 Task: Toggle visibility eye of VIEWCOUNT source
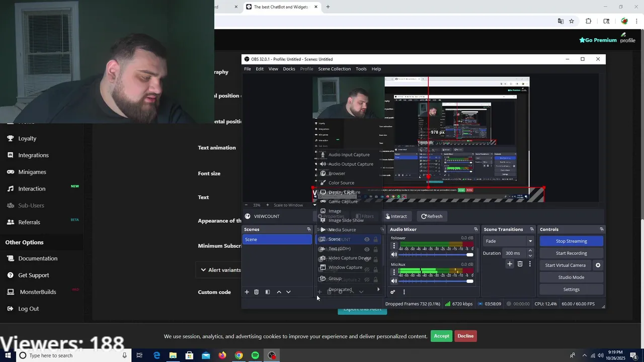tap(367, 239)
